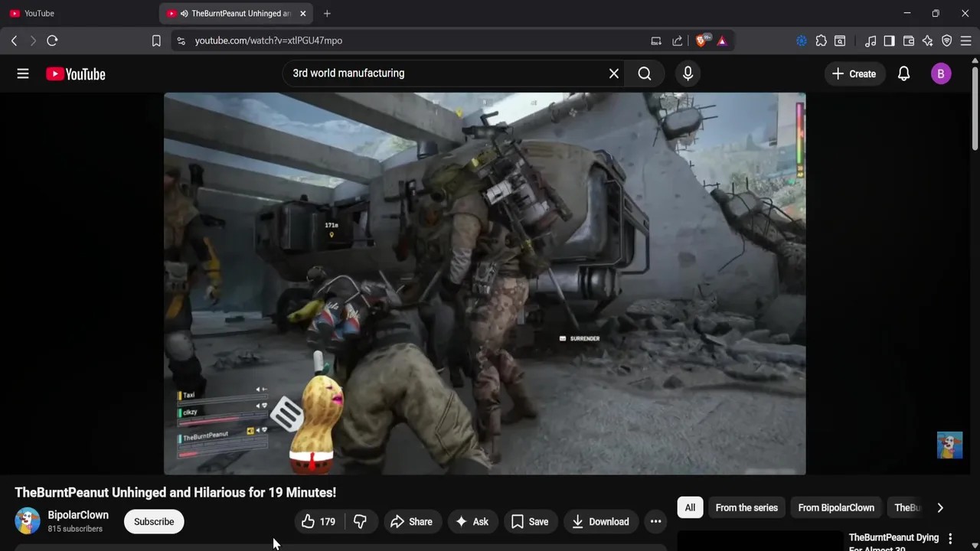The width and height of the screenshot is (980, 551).
Task: Open options for TheBurntPeanut Dying video
Action: point(950,539)
